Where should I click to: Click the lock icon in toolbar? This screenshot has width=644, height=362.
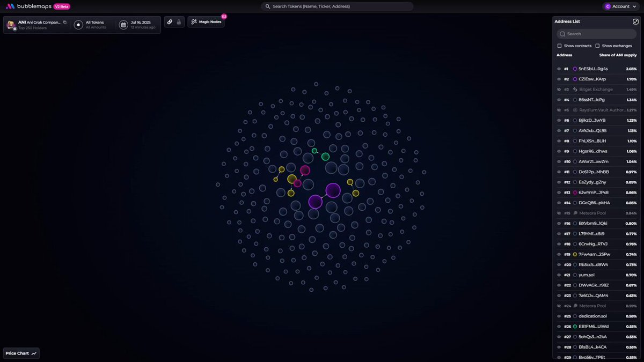click(179, 22)
